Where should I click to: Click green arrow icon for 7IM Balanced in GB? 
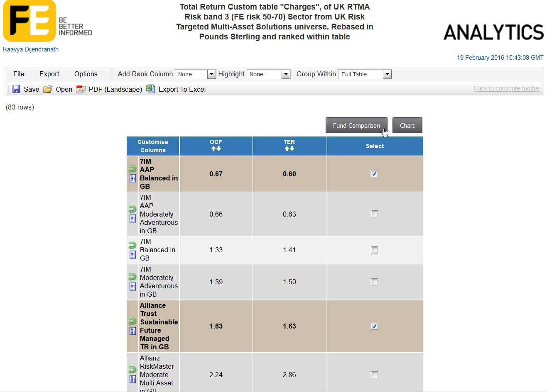pyautogui.click(x=132, y=245)
